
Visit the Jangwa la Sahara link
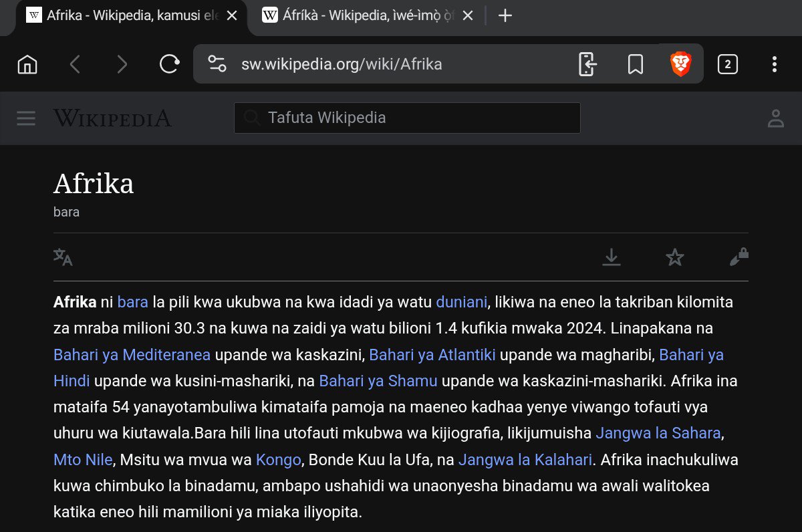(658, 433)
